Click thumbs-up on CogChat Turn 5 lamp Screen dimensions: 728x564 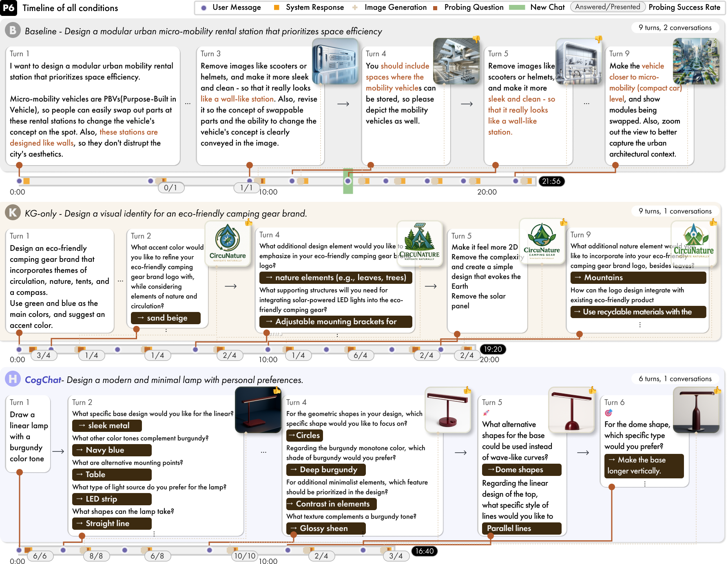(592, 390)
